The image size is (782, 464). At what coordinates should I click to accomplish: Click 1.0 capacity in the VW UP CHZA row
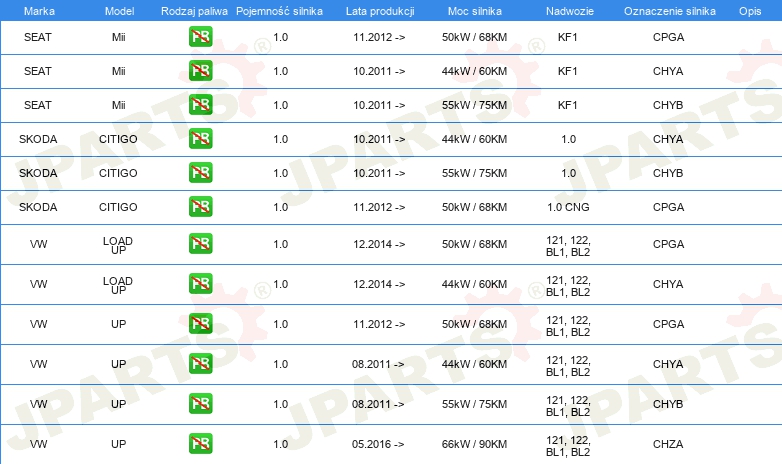281,444
